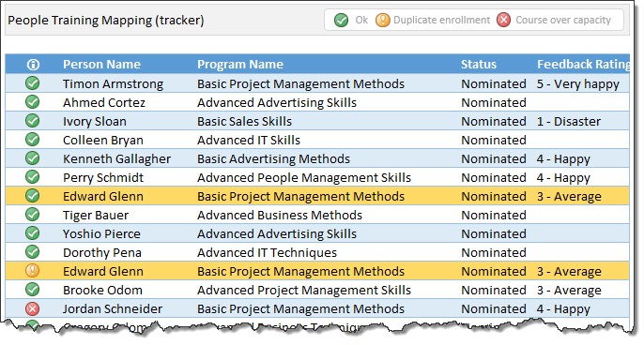Click the Feedback Rating column header
Screen dimensions: 644x345
click(x=583, y=65)
